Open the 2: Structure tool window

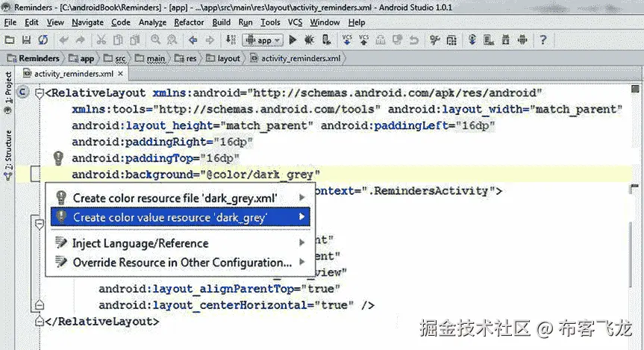click(8, 154)
